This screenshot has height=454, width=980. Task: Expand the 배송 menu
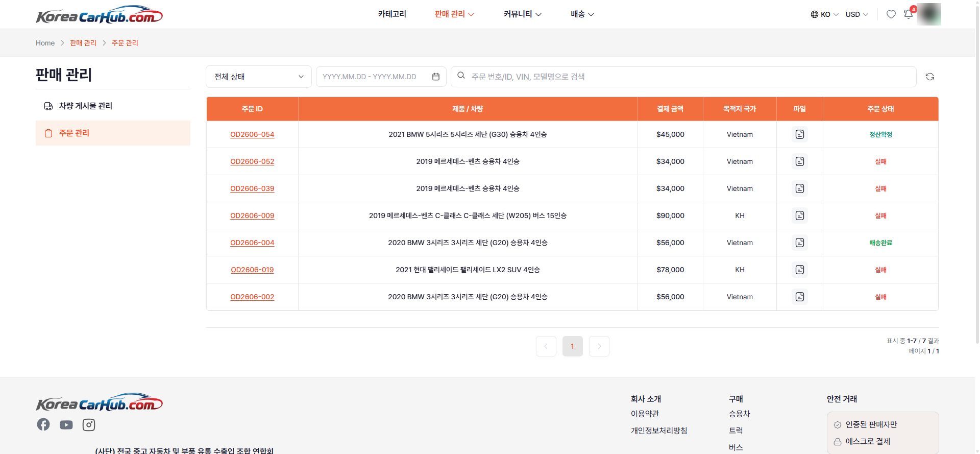tap(582, 14)
